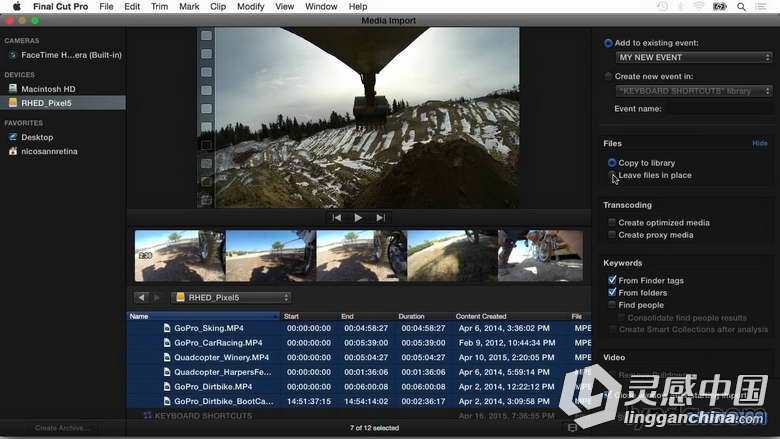
Task: Open KEYBOARD SHORTCUTS library dropdown
Action: [x=694, y=91]
